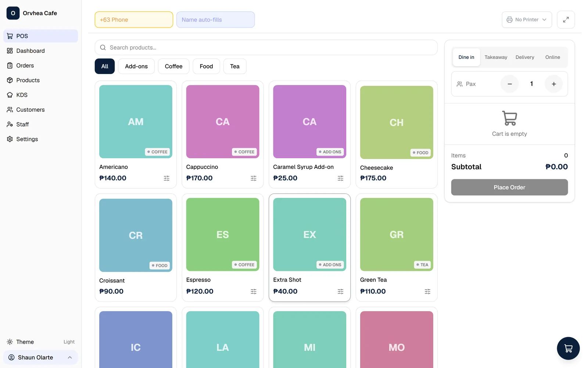Filter products by Add-ons
This screenshot has width=588, height=368.
pyautogui.click(x=136, y=66)
